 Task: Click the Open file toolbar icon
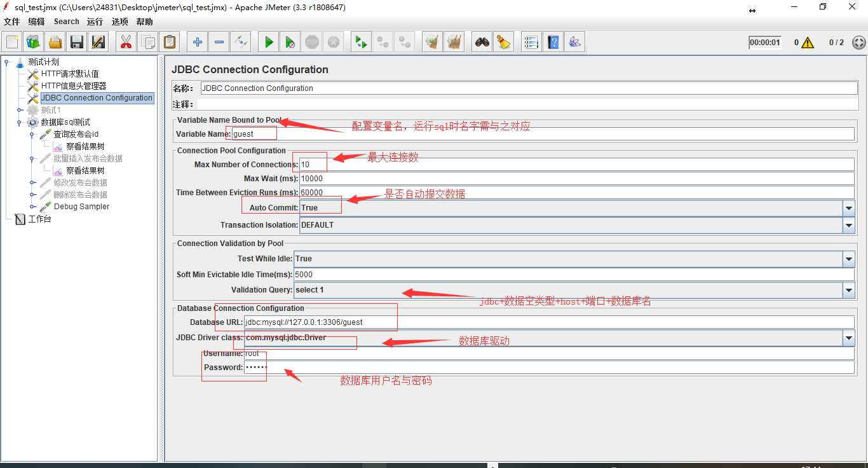tap(55, 42)
